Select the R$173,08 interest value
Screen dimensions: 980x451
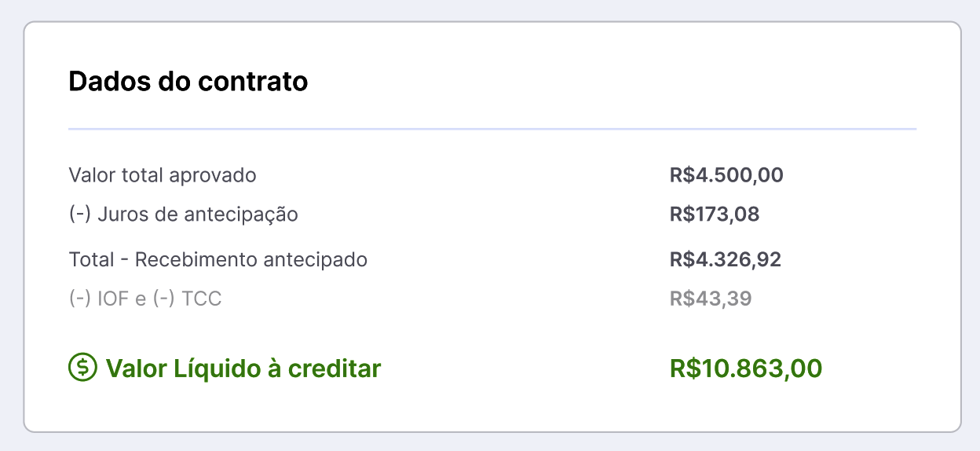[715, 214]
